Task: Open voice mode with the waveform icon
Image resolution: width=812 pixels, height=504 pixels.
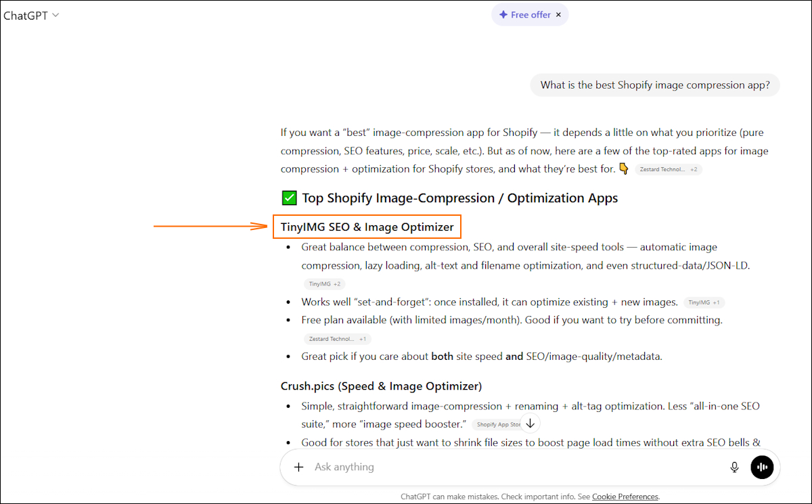Action: [x=762, y=467]
